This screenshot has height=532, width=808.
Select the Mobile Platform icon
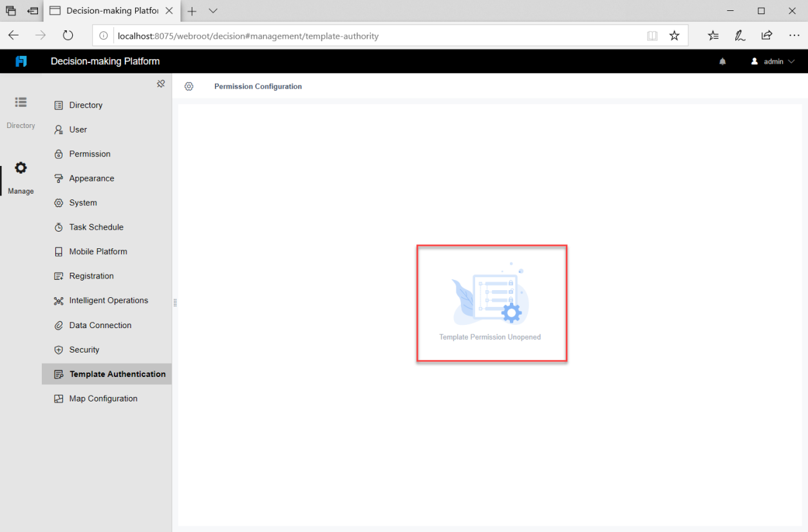click(58, 252)
